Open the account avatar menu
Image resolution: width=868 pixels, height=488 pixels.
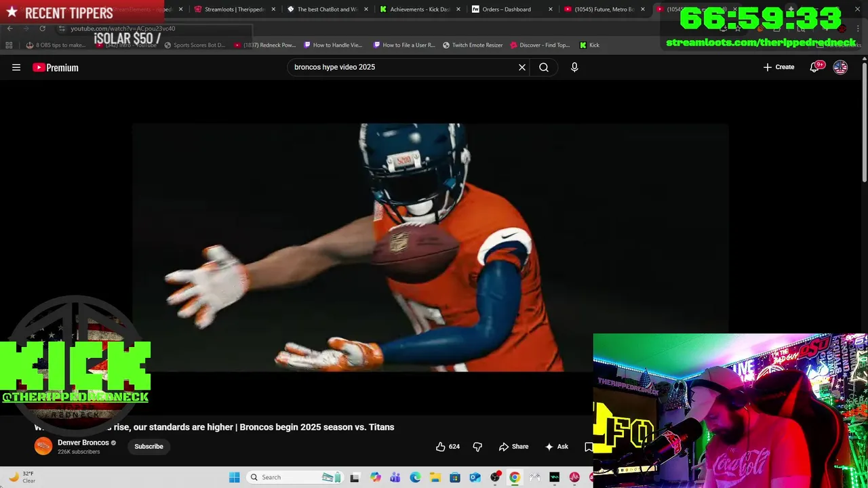click(840, 67)
